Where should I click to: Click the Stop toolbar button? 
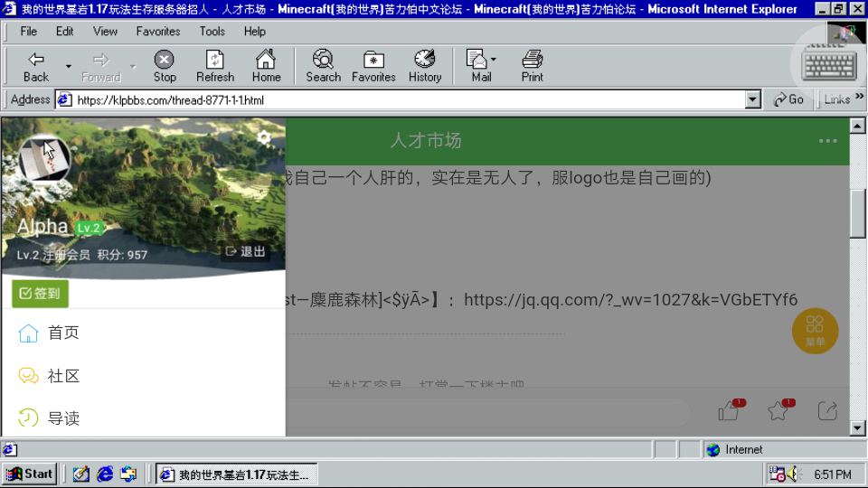(165, 66)
